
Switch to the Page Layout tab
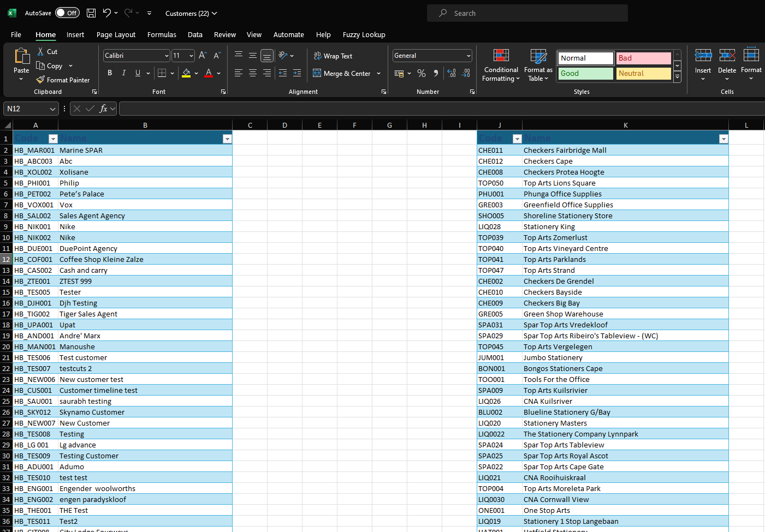click(x=116, y=34)
